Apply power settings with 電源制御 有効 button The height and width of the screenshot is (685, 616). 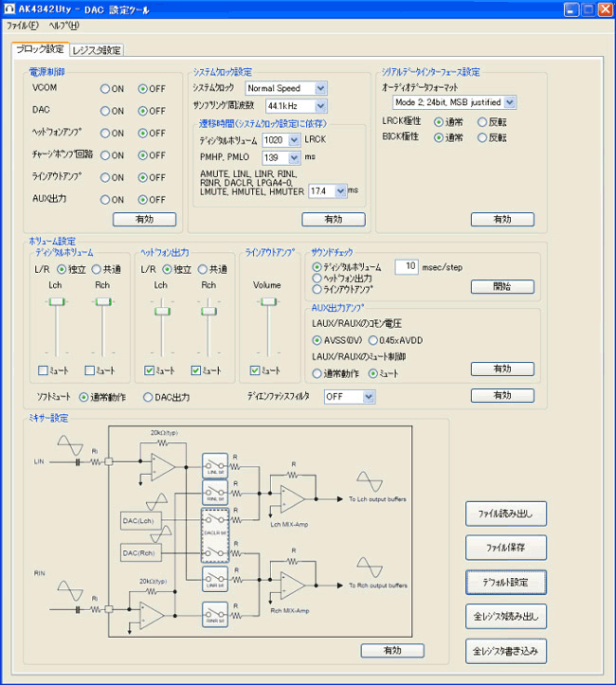tap(145, 219)
